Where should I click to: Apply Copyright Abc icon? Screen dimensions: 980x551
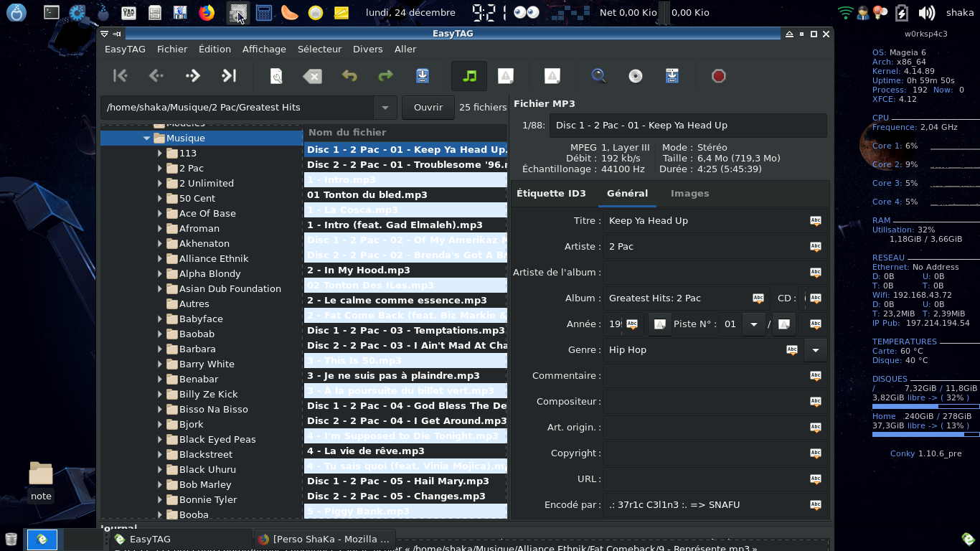815,453
